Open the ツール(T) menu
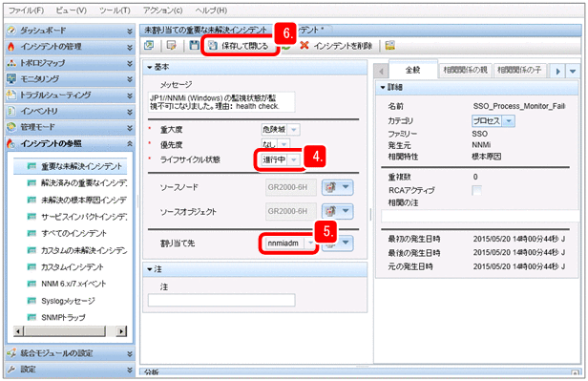This screenshot has height=381, width=588. [x=115, y=11]
